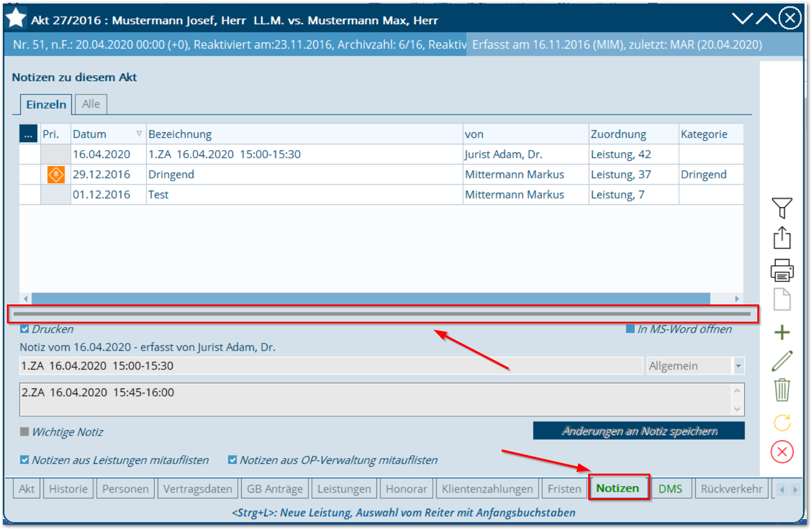Image resolution: width=812 pixels, height=530 pixels.
Task: Open the Leistungen tab
Action: click(x=344, y=489)
